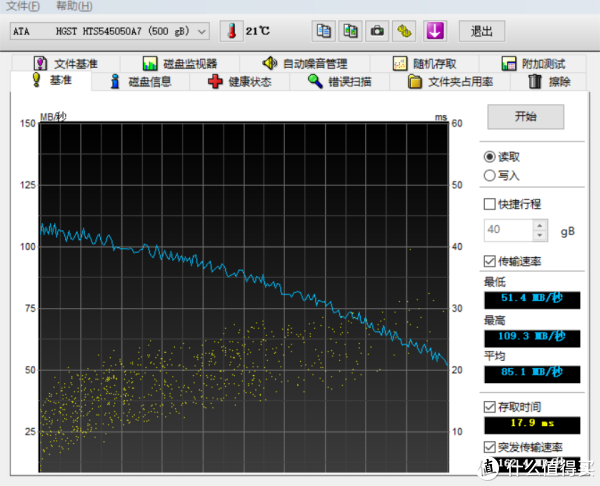Image resolution: width=600 pixels, height=486 pixels.
Task: Switch to the 磁盘监视器 tab
Action: point(180,64)
